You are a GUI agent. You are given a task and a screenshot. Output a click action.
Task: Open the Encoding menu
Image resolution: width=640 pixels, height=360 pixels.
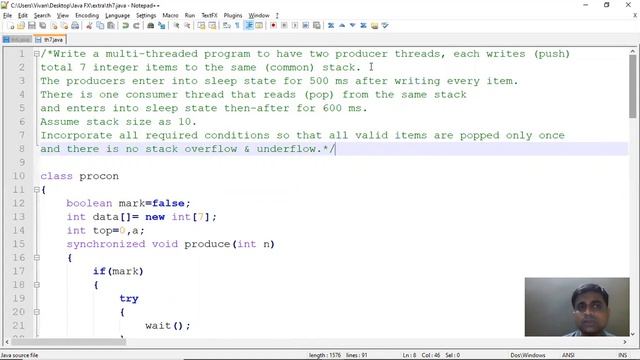point(87,16)
